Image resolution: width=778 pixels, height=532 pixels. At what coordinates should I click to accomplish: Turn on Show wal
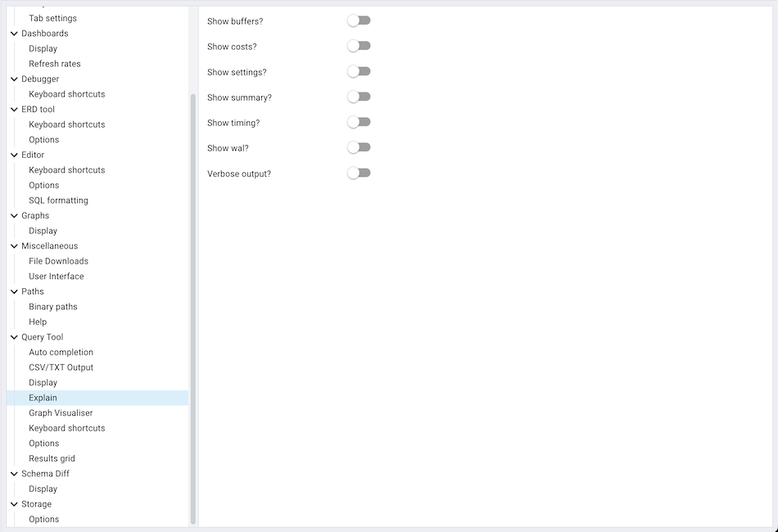tap(359, 147)
